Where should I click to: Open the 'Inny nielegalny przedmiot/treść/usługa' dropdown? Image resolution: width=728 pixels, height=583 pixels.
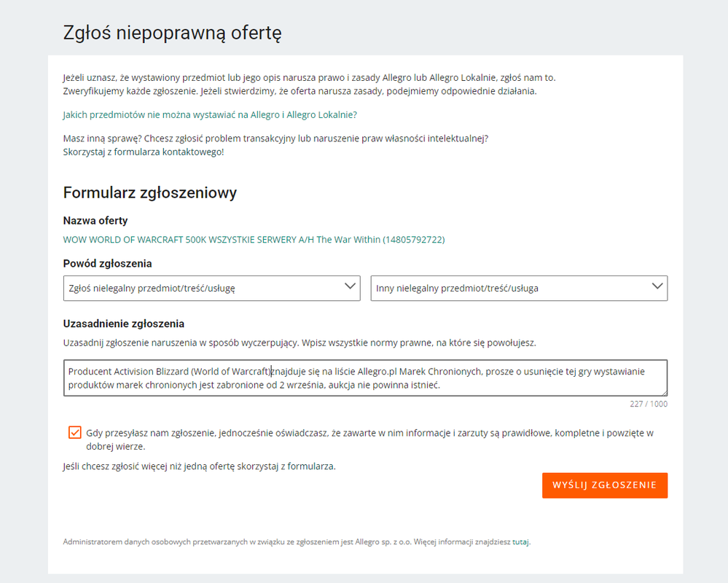[519, 289]
